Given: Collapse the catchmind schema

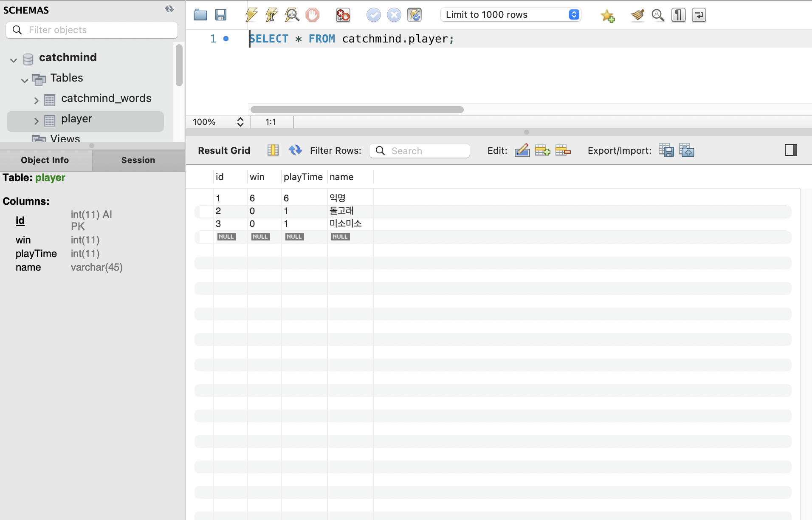Looking at the screenshot, I should point(14,60).
